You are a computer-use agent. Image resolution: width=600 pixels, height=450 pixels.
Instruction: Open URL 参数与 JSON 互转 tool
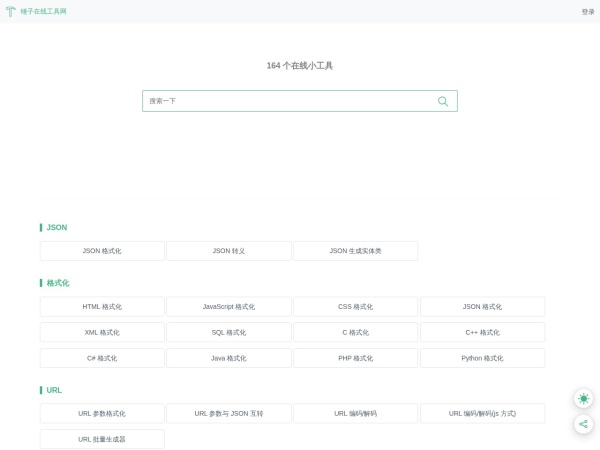point(229,413)
